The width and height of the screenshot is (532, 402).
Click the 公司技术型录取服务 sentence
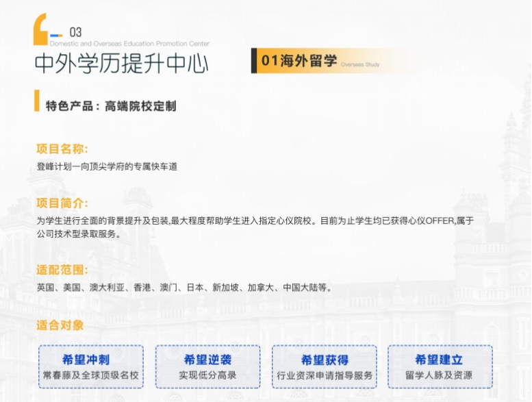point(79,234)
